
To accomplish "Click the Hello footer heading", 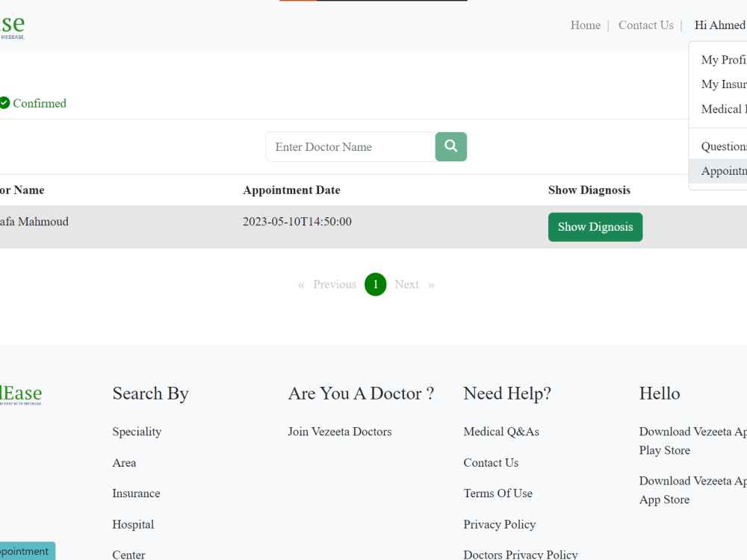I will coord(660,393).
